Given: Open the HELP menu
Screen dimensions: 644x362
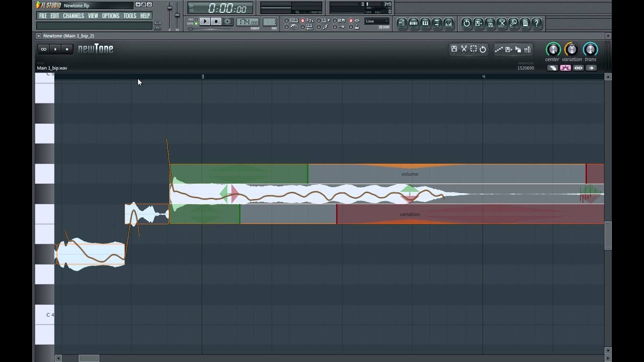Looking at the screenshot, I should click(x=145, y=16).
